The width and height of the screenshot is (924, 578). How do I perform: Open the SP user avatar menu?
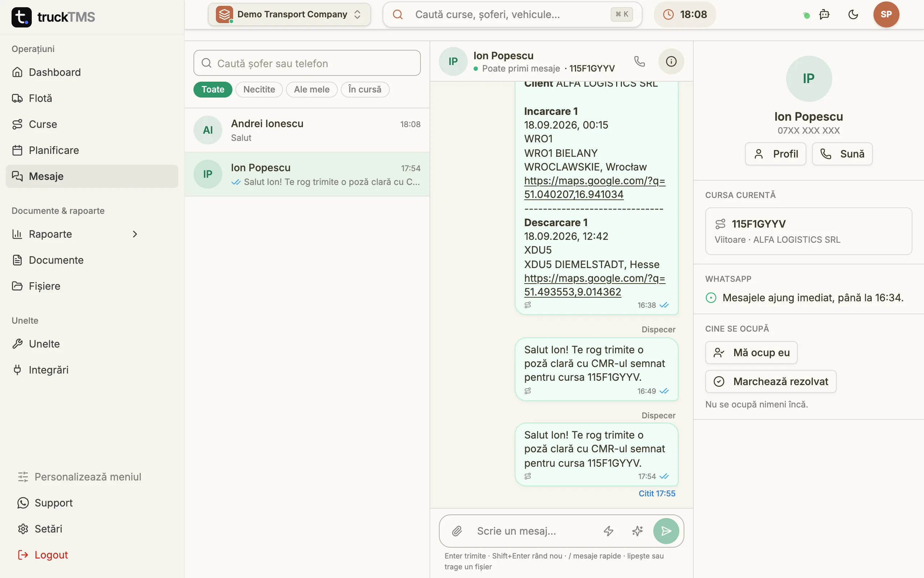886,14
